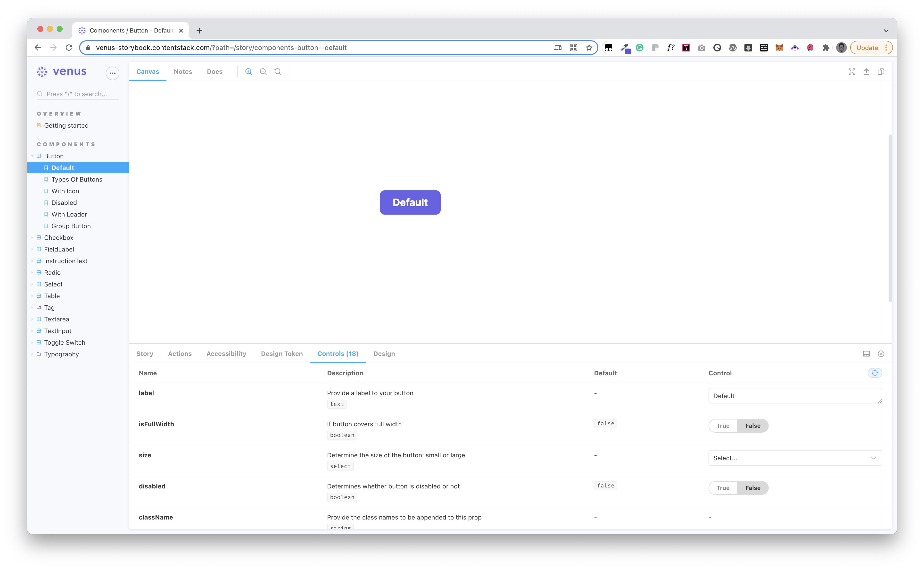Switch to the Docs tab

point(214,72)
